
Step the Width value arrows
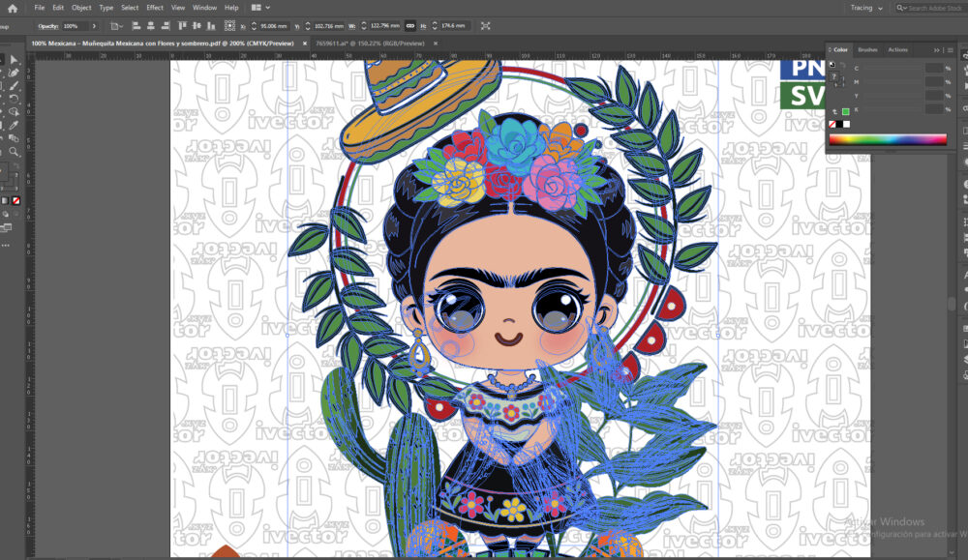(364, 26)
